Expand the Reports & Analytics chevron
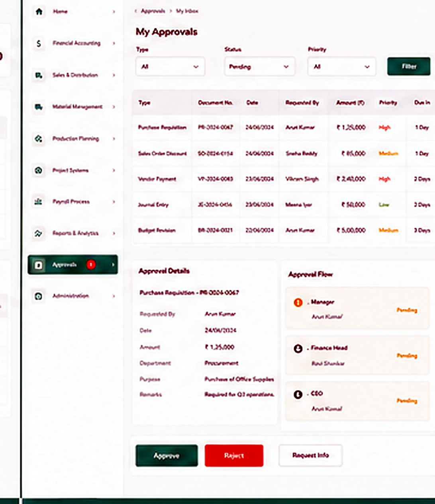This screenshot has height=504, width=435. click(114, 233)
